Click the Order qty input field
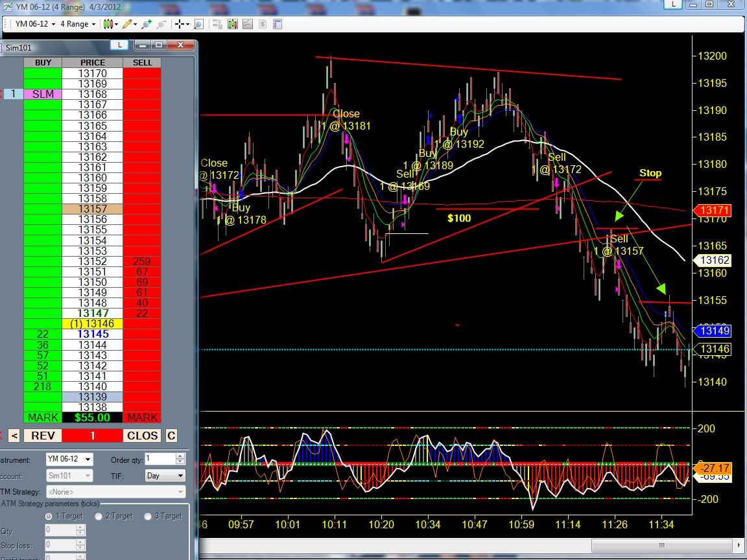The image size is (747, 560). point(160,459)
